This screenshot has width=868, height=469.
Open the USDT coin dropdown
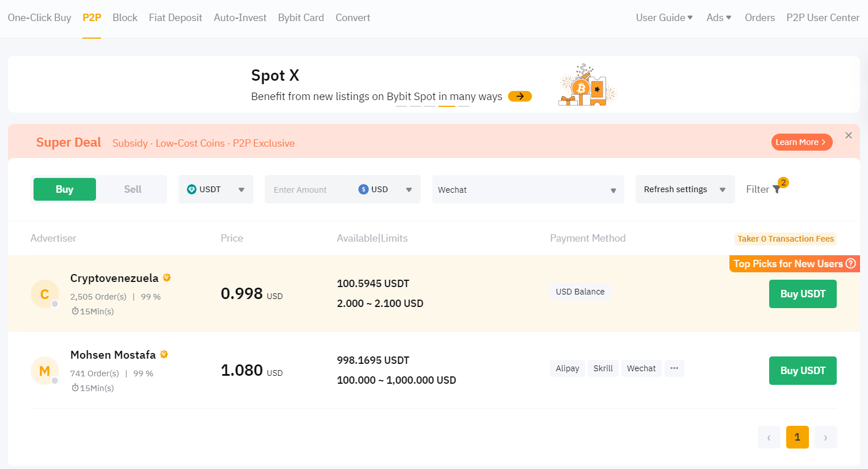pos(215,189)
